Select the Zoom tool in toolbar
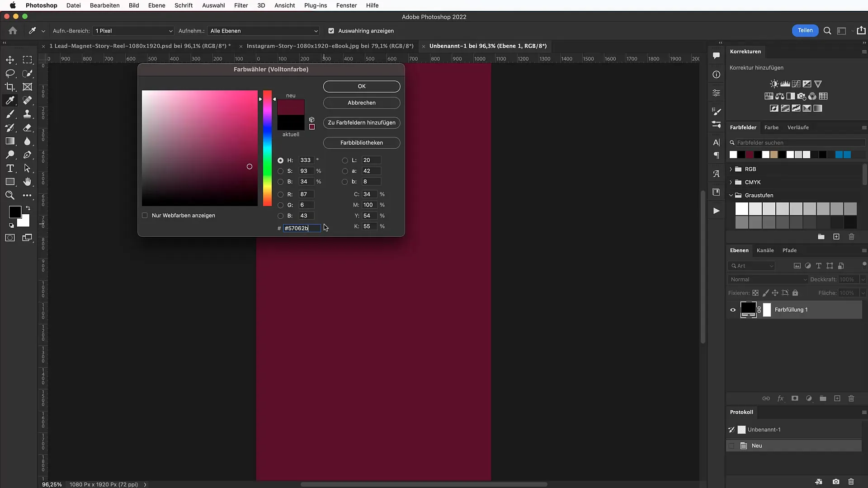Image resolution: width=868 pixels, height=488 pixels. tap(10, 195)
